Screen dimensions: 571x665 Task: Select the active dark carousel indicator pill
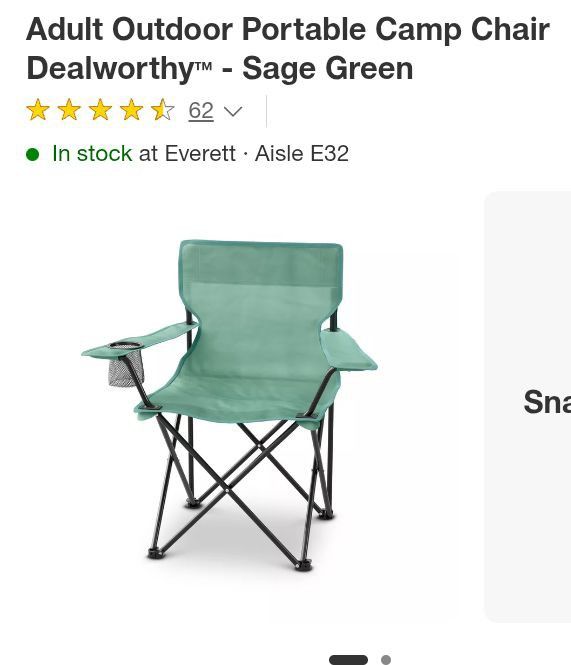pos(349,660)
